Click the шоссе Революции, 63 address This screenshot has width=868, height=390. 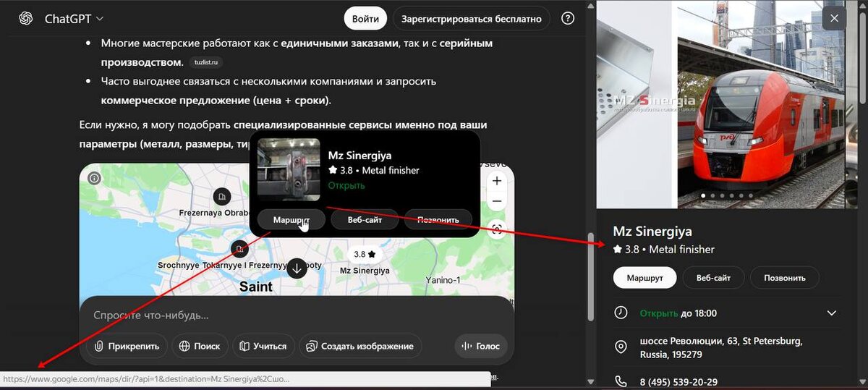point(721,348)
